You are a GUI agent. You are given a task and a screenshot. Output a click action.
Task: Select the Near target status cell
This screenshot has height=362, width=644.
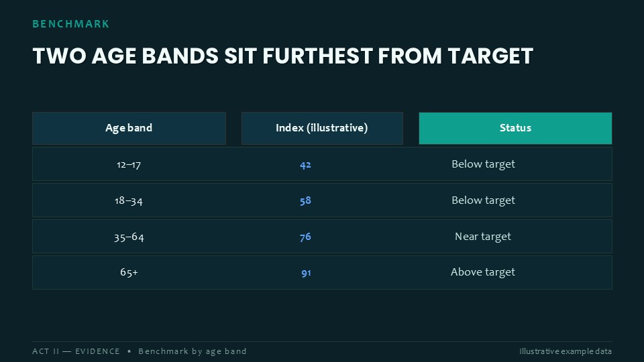[483, 237]
